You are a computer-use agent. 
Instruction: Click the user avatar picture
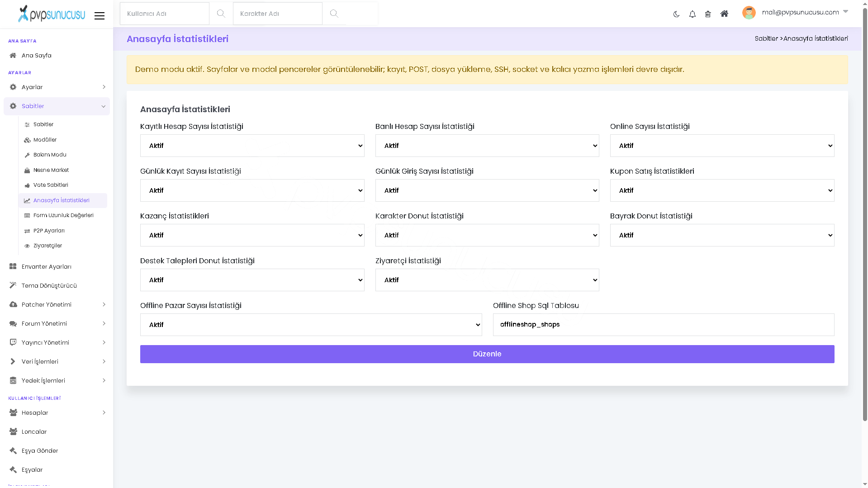pos(749,13)
